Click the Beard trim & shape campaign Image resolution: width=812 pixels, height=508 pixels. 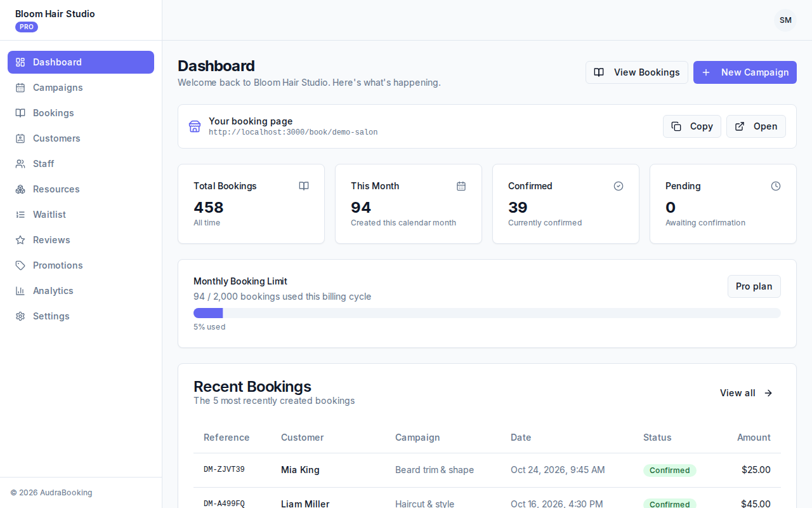(435, 470)
